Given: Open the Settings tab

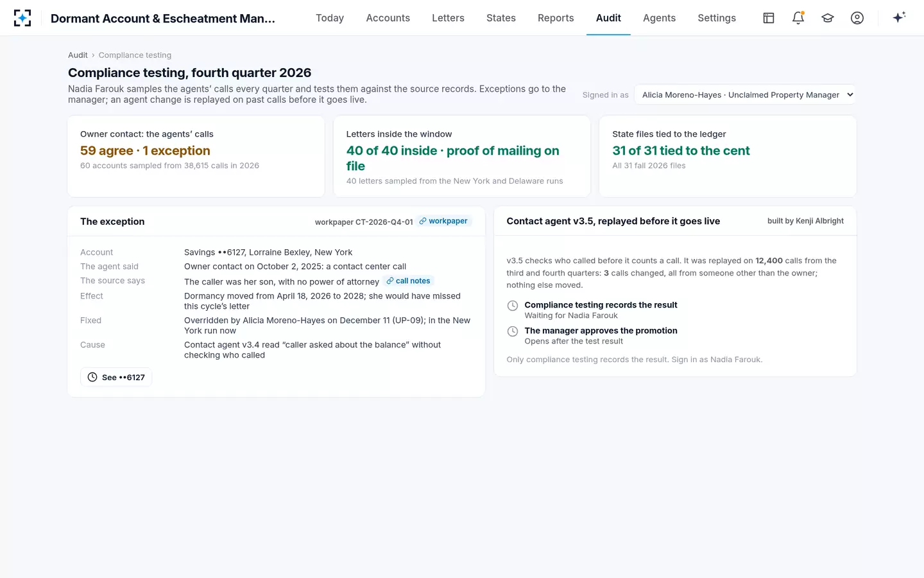Looking at the screenshot, I should coord(717,18).
